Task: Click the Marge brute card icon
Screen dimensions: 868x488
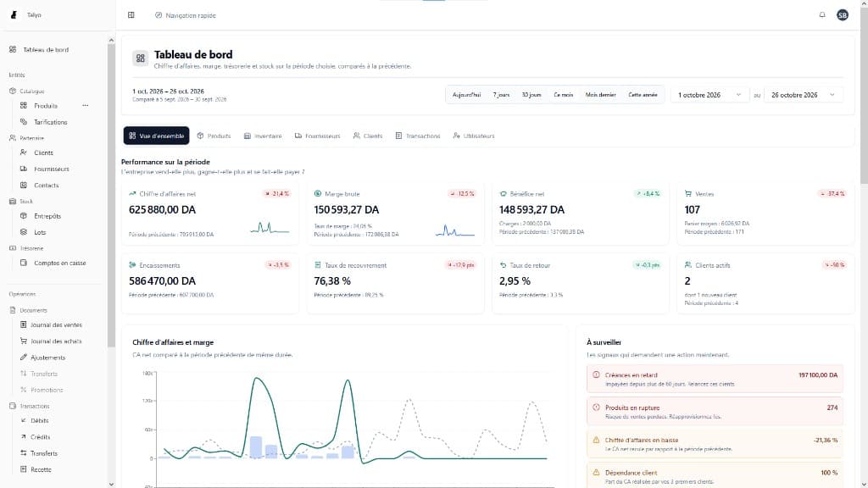Action: coord(318,194)
